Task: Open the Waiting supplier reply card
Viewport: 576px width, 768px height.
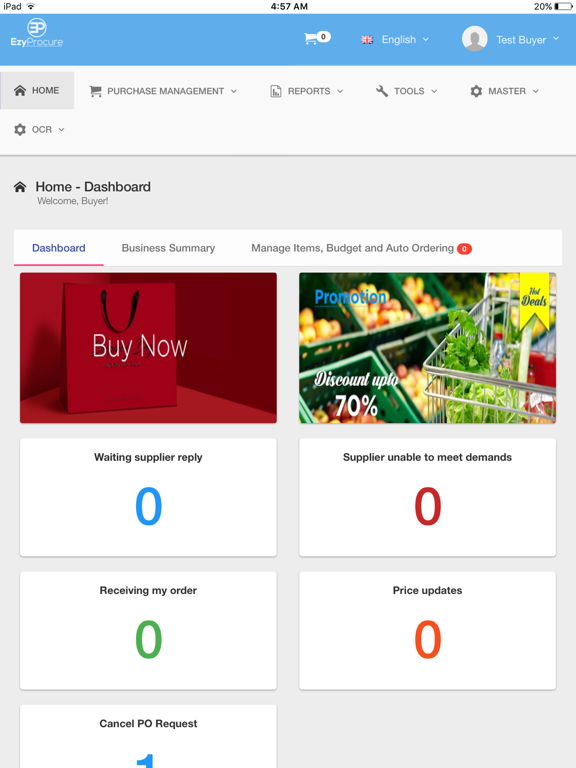Action: point(148,497)
